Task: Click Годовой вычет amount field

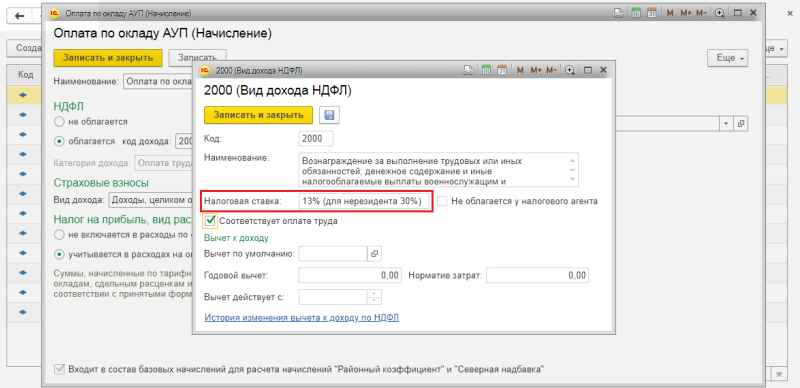Action: [350, 275]
